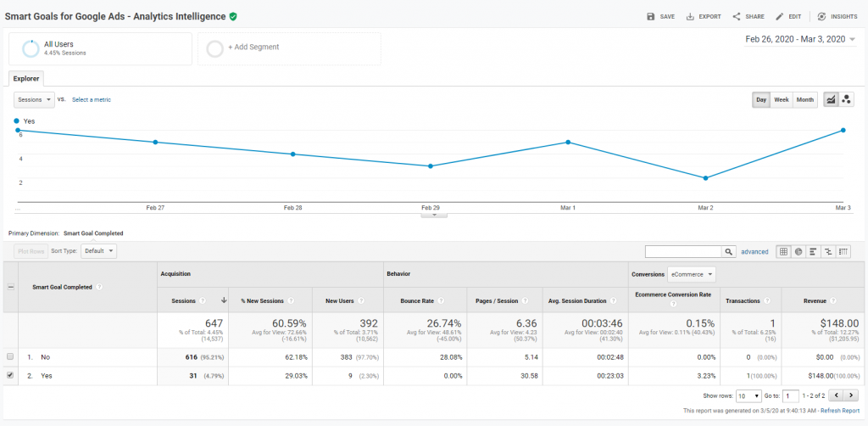This screenshot has height=426, width=868.
Task: Go to next page arrow
Action: [851, 395]
